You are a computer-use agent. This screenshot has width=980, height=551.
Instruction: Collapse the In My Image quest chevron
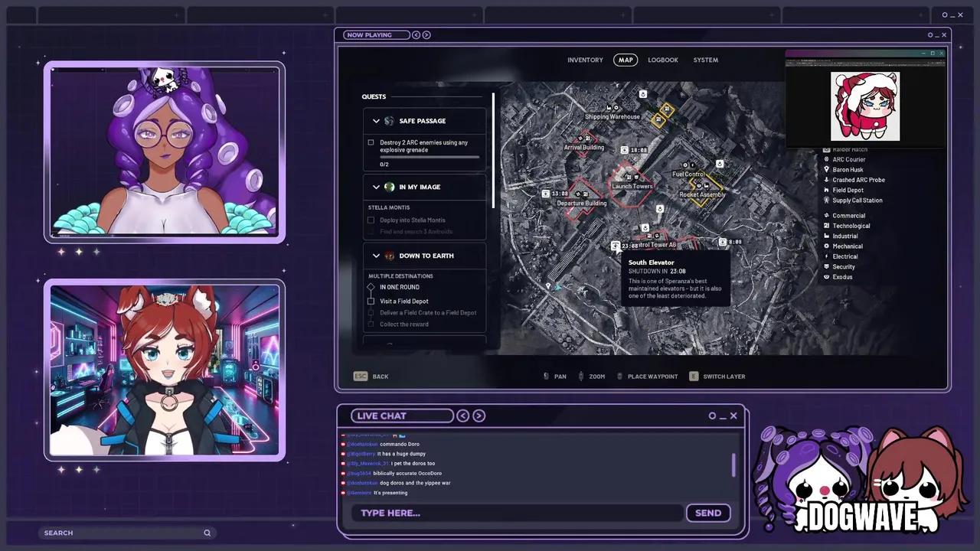coord(376,187)
